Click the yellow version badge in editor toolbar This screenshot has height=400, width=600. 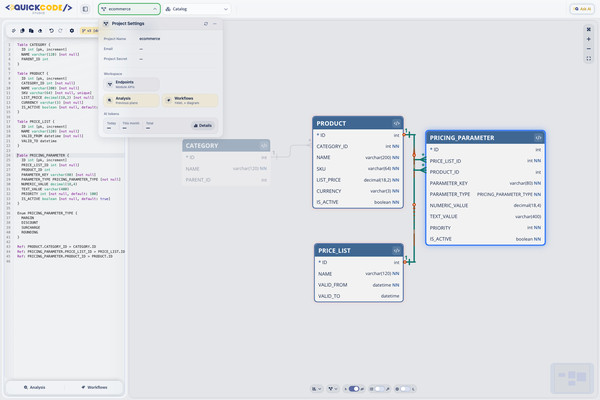tap(89, 31)
